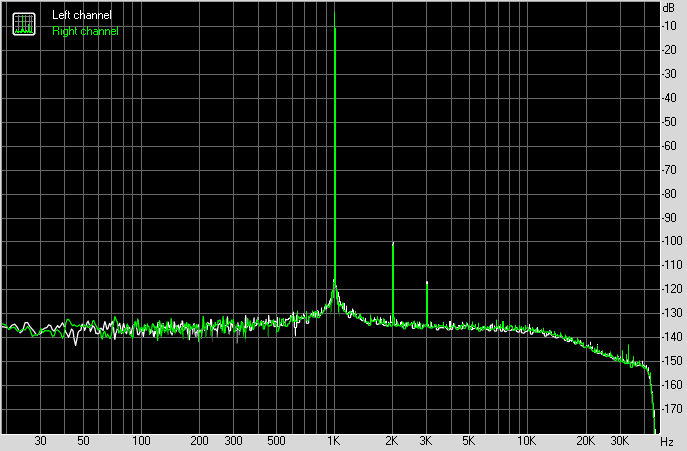Click the -20 dB axis label
The image size is (687, 451).
click(x=669, y=50)
